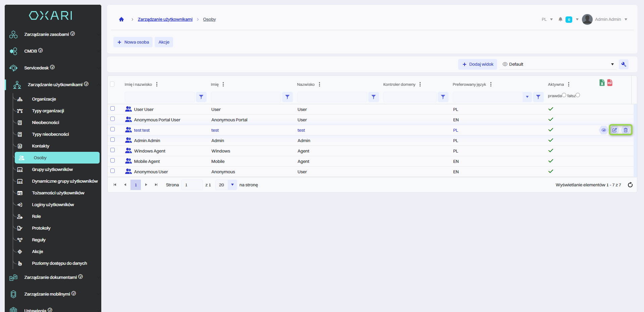
Task: Refresh the table with reload icon
Action: coord(630,185)
